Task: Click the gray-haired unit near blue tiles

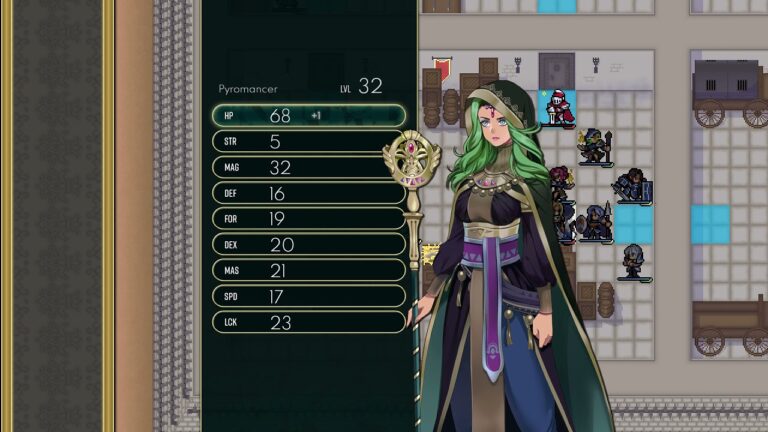Action: tap(634, 262)
